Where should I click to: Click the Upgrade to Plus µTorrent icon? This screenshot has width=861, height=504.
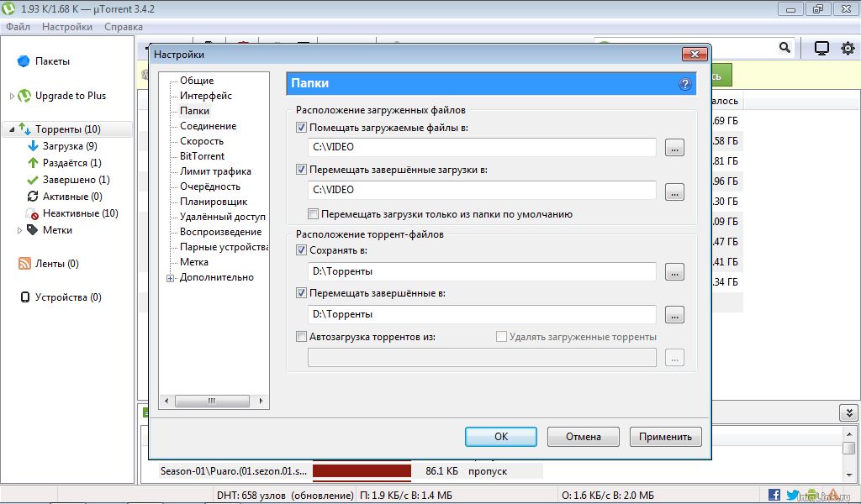tap(24, 96)
